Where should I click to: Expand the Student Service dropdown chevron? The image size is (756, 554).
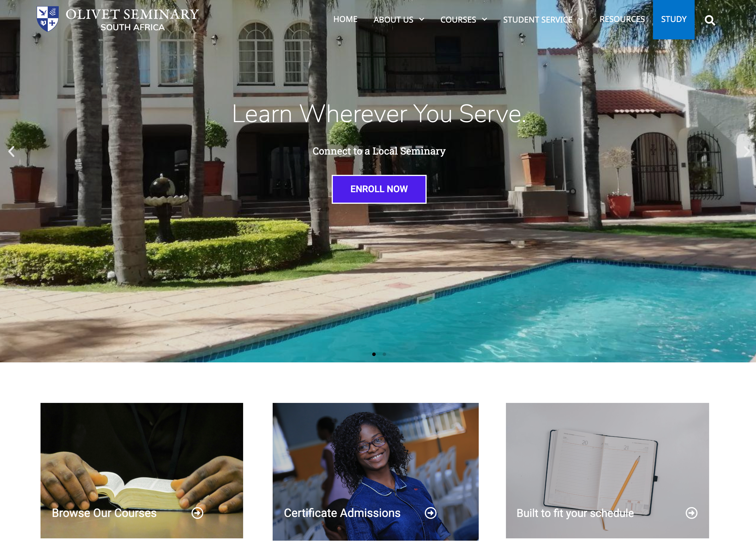click(x=581, y=19)
